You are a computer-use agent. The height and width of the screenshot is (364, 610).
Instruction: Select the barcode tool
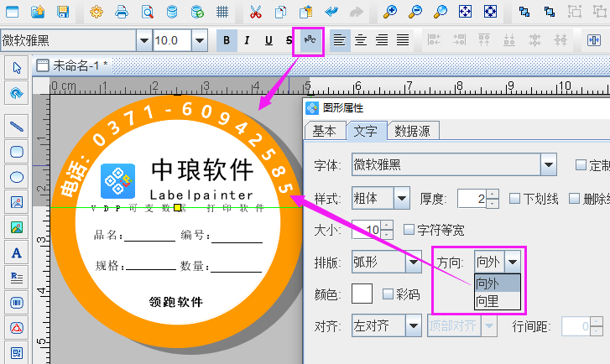(16, 303)
